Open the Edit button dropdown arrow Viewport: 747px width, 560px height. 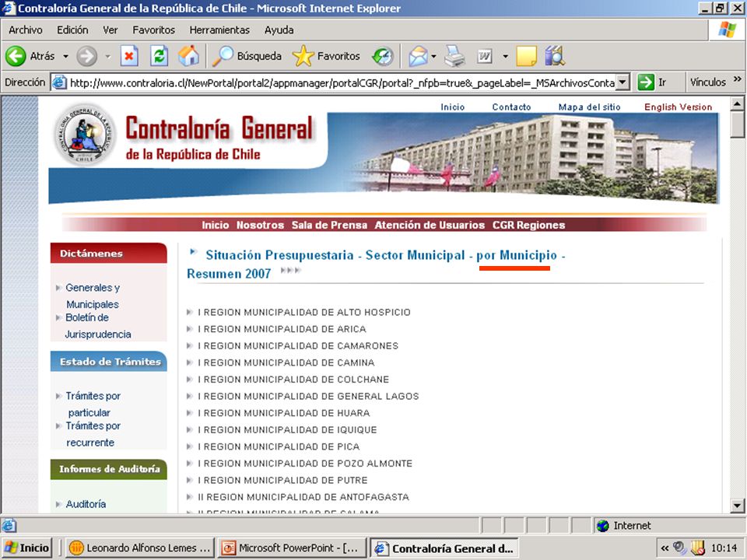click(505, 56)
